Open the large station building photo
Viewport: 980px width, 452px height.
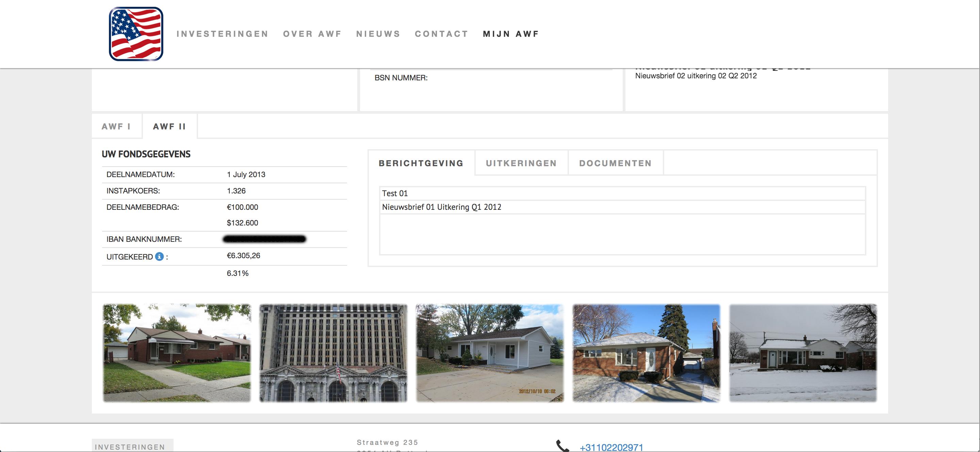[x=333, y=353]
